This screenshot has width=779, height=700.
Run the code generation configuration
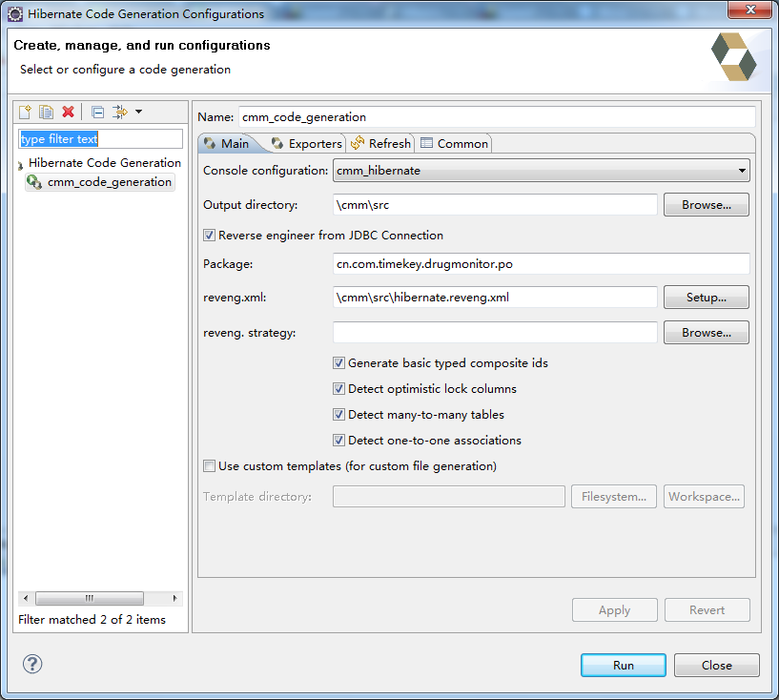623,665
